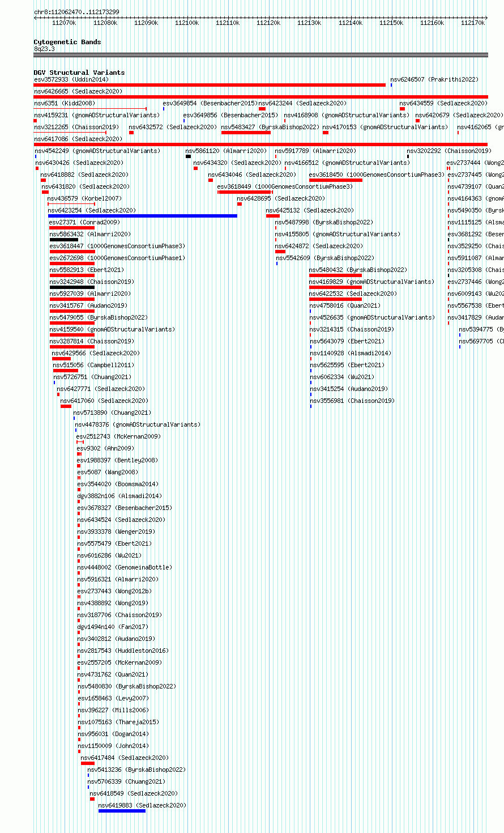Viewport: 504px width, 833px height.
Task: Open variant nsv2817543 (Huddleston2016)
Action: (123, 651)
